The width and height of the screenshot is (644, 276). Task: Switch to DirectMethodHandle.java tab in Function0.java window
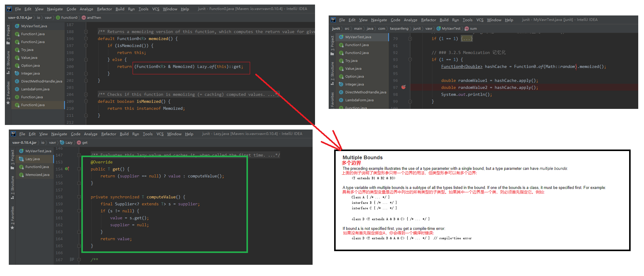[38, 81]
